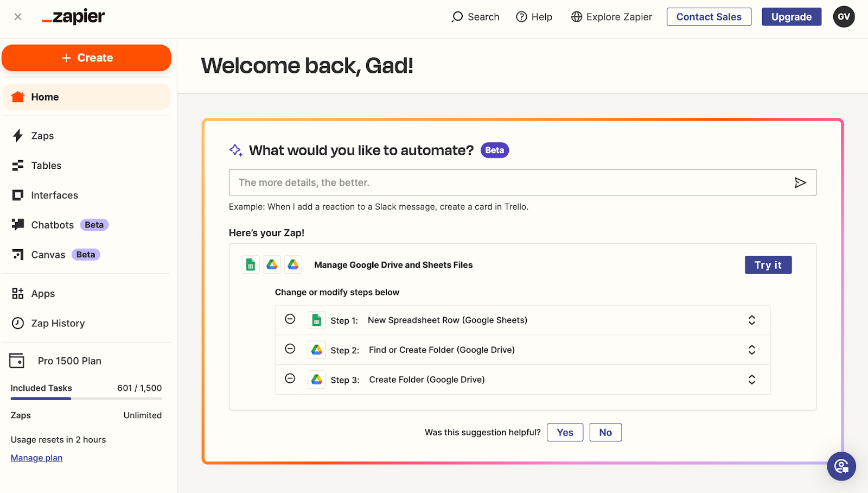
Task: Open the GV user avatar menu
Action: (x=844, y=17)
